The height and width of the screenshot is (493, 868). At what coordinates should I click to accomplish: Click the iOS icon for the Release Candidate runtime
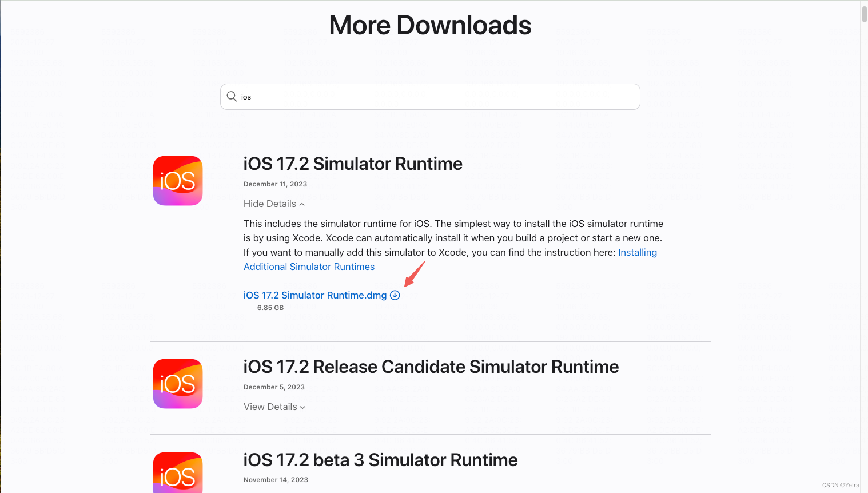coord(177,383)
